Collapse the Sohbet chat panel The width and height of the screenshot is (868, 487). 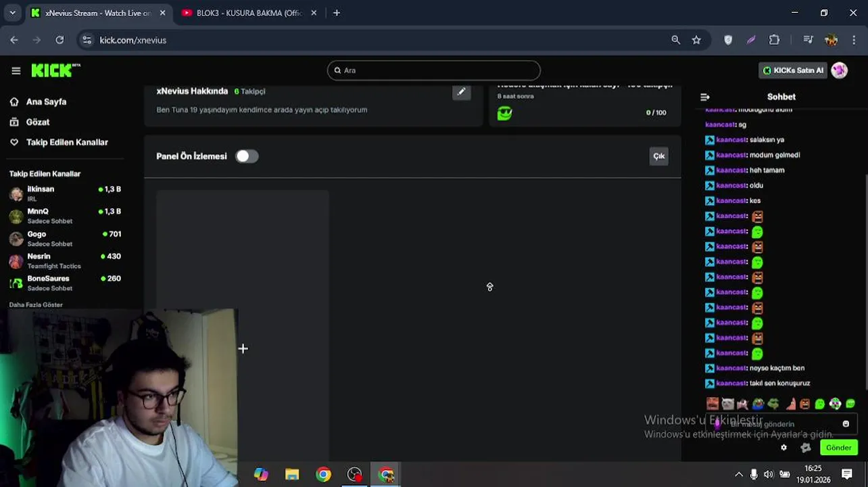click(705, 97)
